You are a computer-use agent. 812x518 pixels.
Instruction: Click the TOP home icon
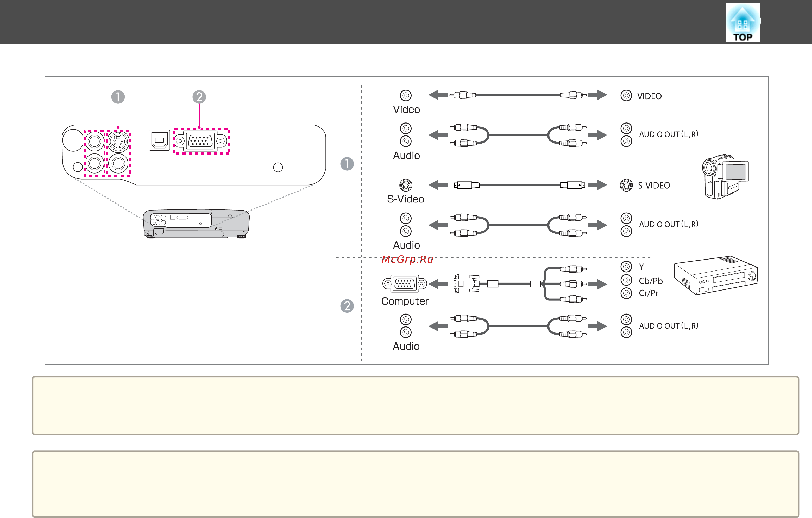743,22
